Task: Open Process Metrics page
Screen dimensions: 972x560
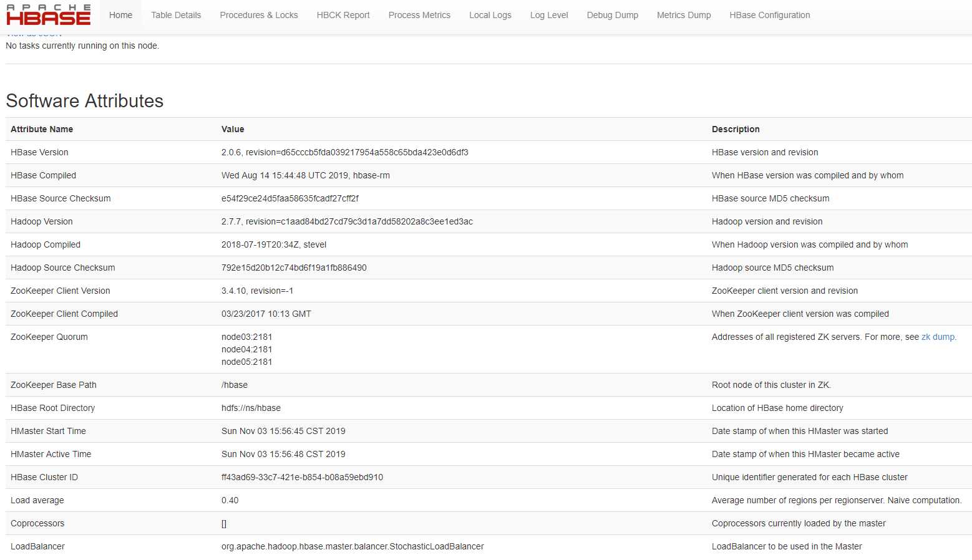Action: click(x=419, y=15)
